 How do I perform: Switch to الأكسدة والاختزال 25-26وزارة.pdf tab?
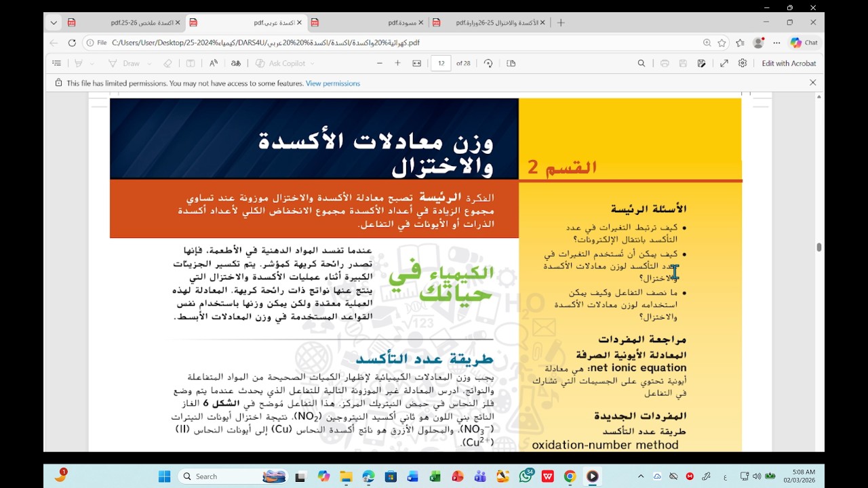(490, 22)
